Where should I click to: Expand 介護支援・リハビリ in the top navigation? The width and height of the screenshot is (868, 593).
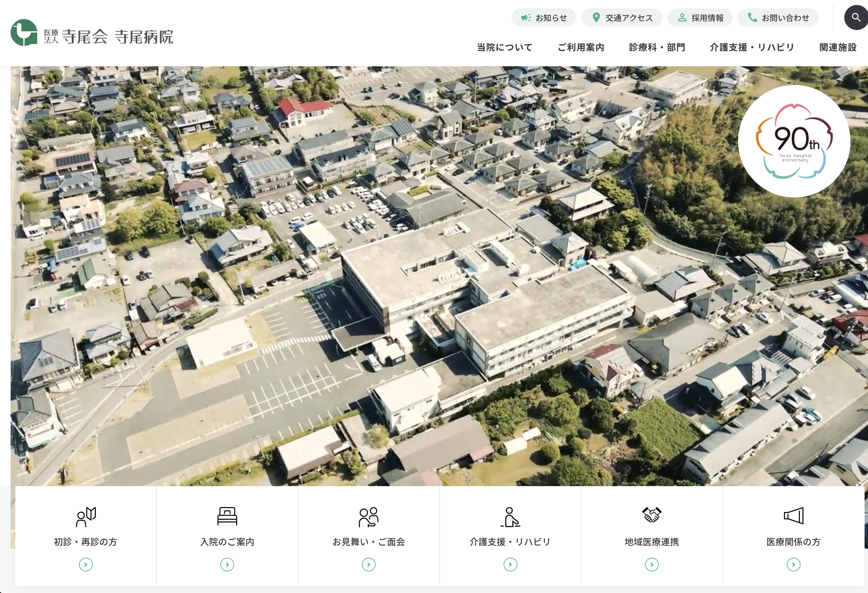pos(752,47)
